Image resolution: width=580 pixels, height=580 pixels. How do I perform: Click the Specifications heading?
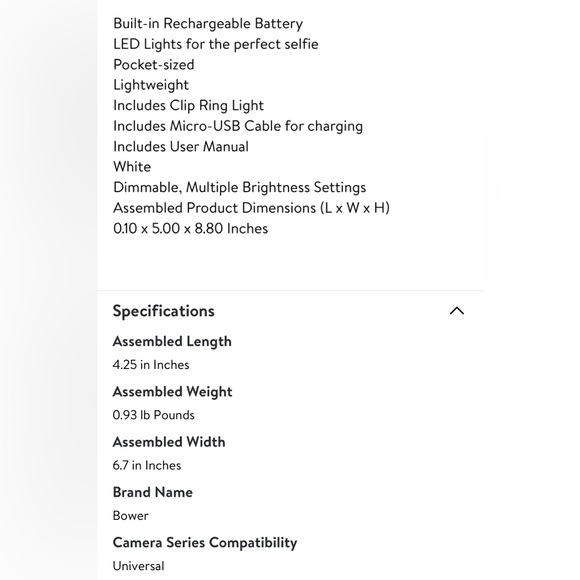[x=163, y=311]
